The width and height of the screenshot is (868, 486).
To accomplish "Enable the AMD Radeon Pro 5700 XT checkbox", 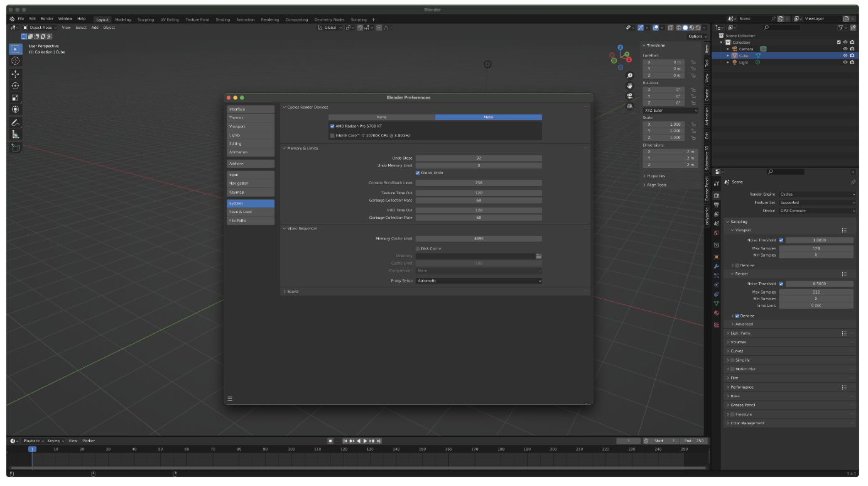I will pos(332,126).
